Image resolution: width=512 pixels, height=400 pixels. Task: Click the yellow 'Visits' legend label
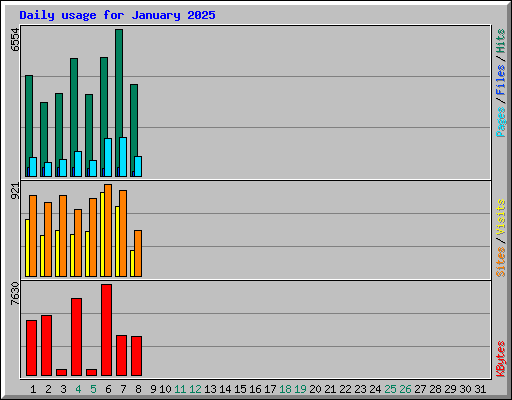pos(500,217)
